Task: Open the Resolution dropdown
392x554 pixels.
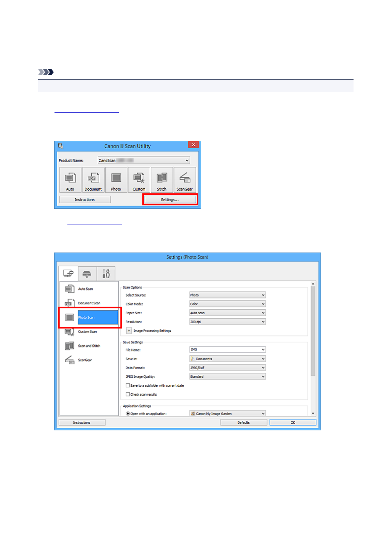Action: [227, 322]
